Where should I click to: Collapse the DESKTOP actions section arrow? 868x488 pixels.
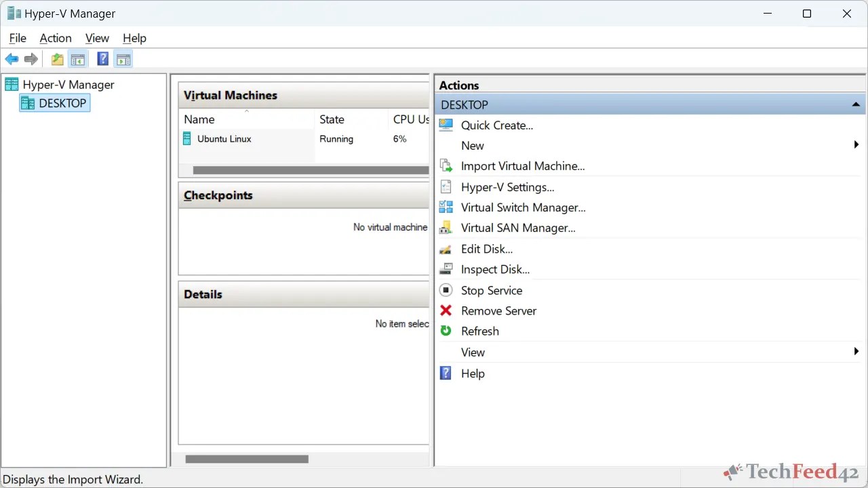coord(856,105)
